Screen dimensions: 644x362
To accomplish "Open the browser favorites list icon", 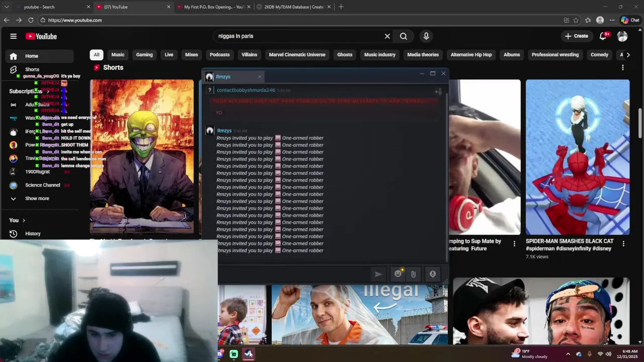I will (x=588, y=20).
